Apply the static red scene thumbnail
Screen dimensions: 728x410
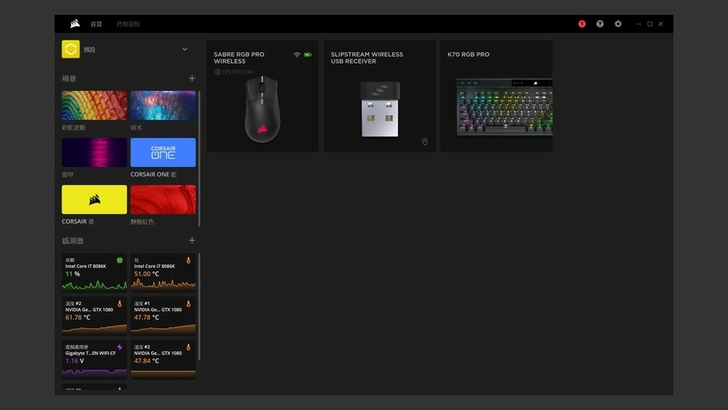click(x=163, y=200)
